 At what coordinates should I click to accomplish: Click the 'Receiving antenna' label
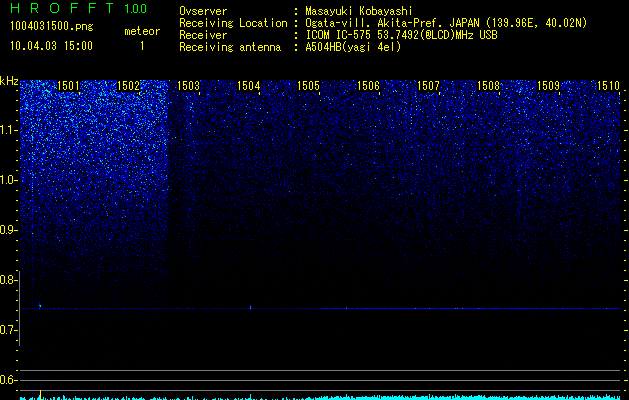tap(230, 47)
